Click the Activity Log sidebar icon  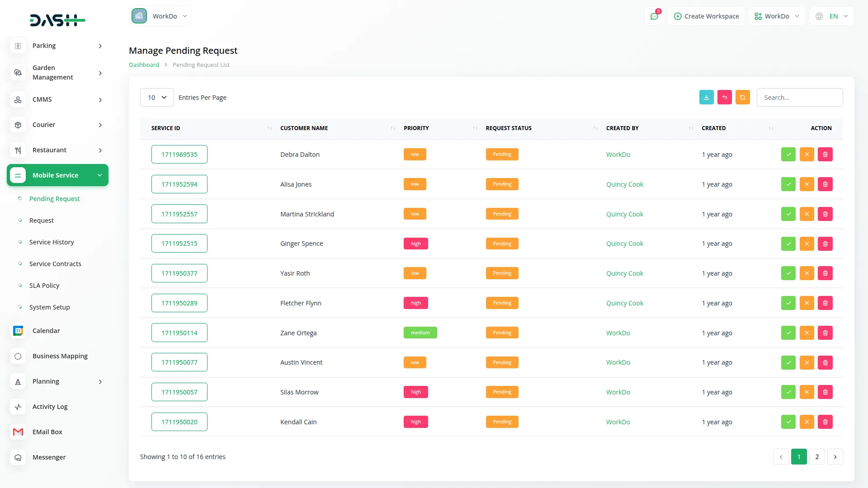point(18,407)
